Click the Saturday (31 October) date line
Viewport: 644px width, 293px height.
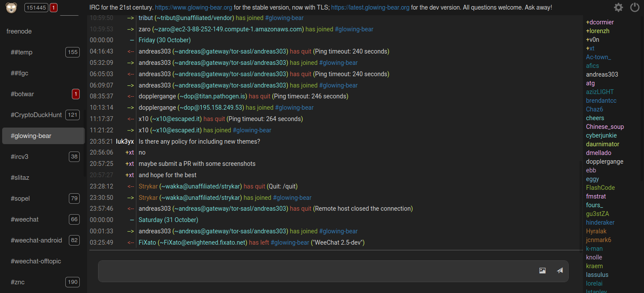point(168,220)
